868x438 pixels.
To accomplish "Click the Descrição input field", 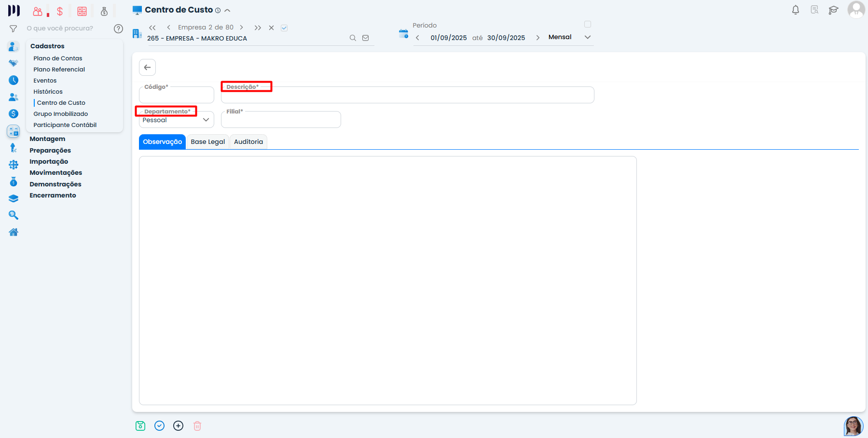I will pos(408,95).
